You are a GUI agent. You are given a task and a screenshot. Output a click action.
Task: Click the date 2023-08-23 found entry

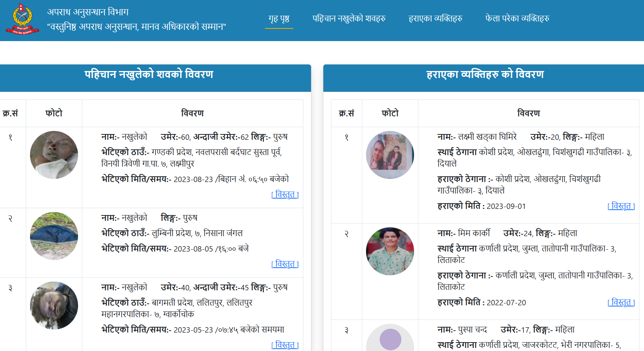click(x=195, y=179)
